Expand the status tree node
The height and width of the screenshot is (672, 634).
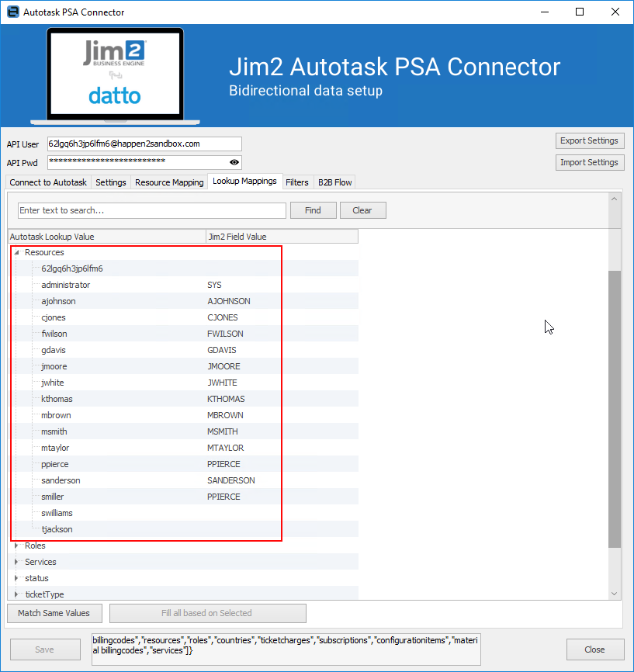click(x=17, y=578)
